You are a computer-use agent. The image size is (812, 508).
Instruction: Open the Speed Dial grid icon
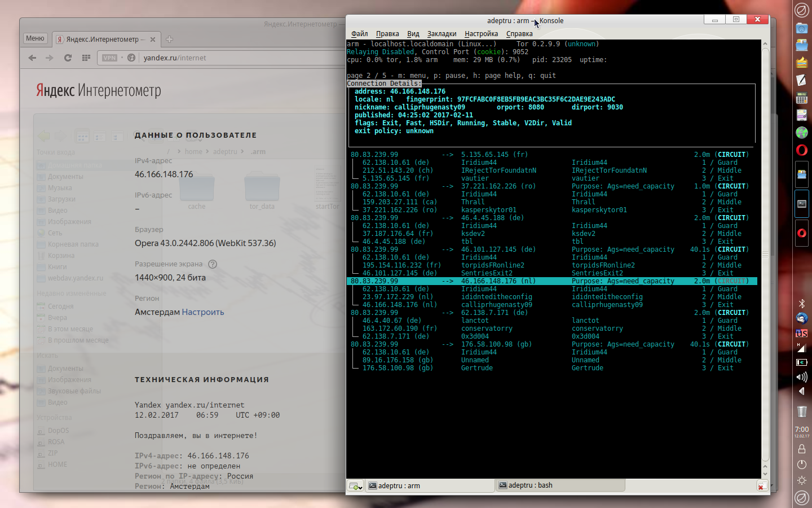point(86,58)
